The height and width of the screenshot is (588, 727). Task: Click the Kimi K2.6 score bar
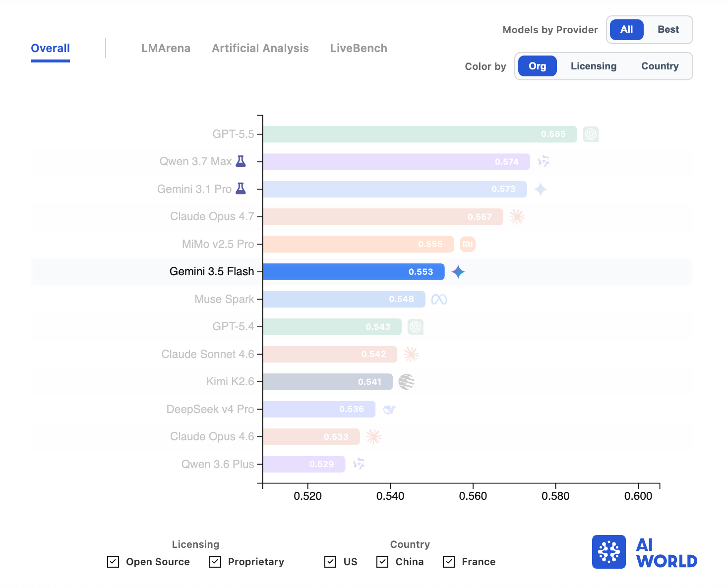pos(328,382)
